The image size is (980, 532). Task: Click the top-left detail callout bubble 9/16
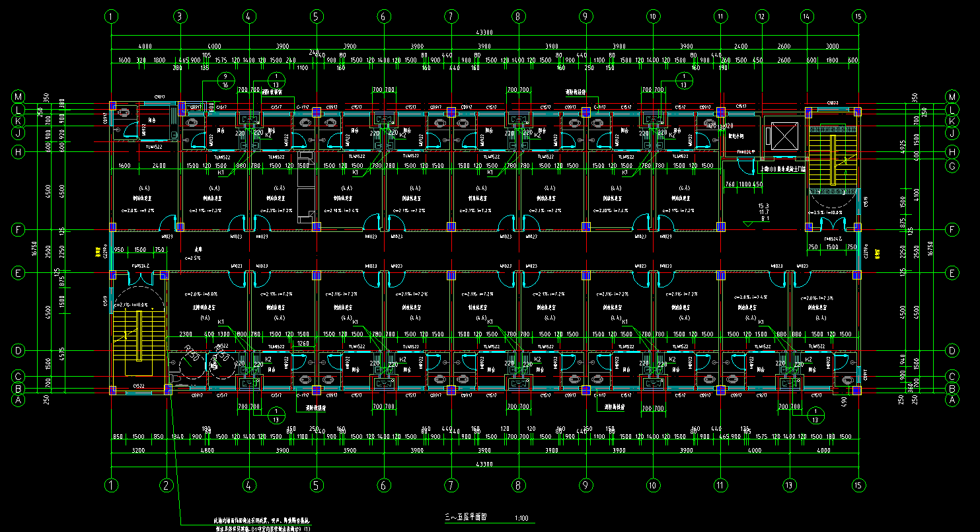click(225, 81)
